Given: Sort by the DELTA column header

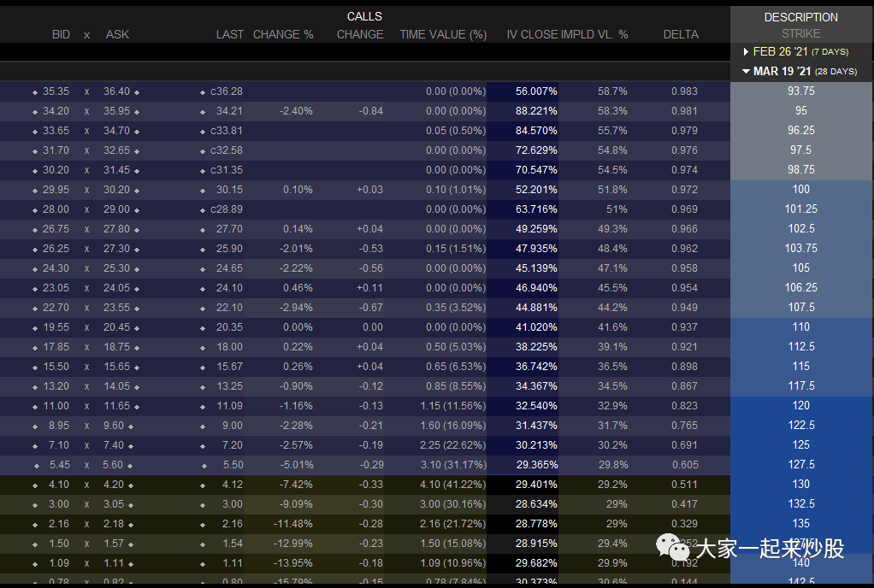Looking at the screenshot, I should pos(681,34).
